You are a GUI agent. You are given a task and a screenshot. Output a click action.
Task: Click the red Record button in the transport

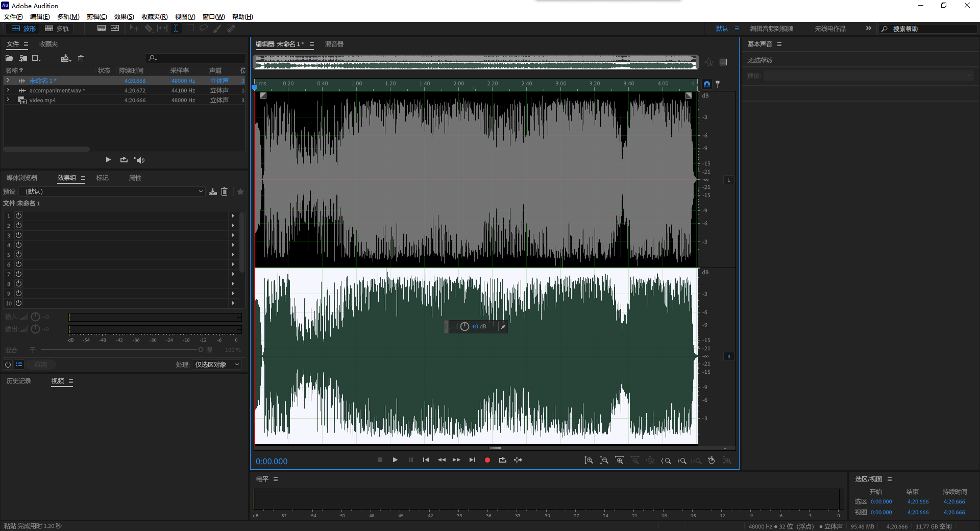[487, 460]
